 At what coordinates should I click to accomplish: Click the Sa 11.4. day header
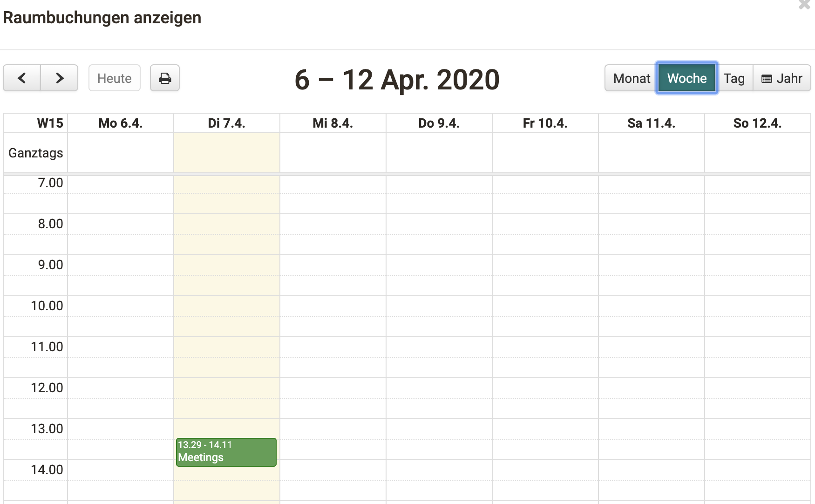click(x=651, y=123)
